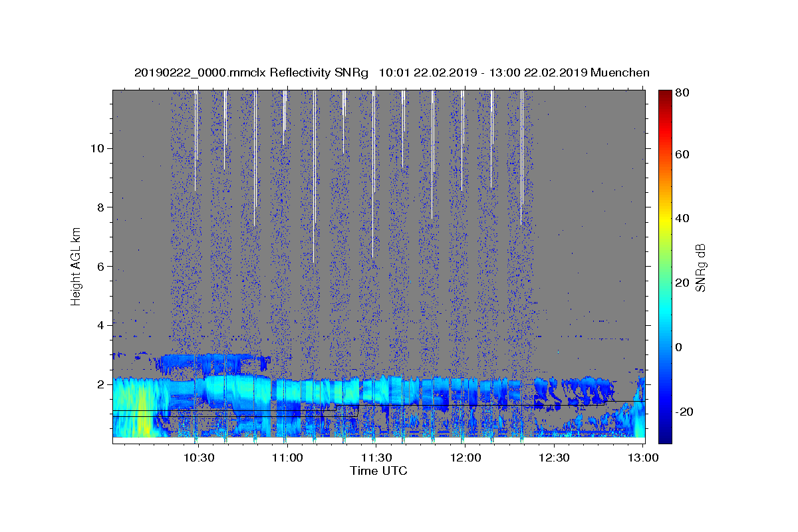
Task: Click the 12:30 time tick label
Action: pyautogui.click(x=554, y=458)
